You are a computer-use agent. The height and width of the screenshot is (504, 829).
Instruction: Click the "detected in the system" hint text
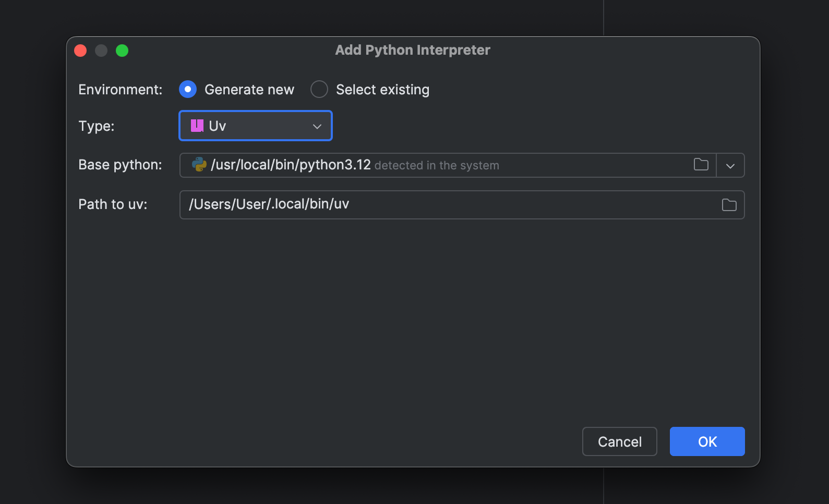tap(437, 166)
